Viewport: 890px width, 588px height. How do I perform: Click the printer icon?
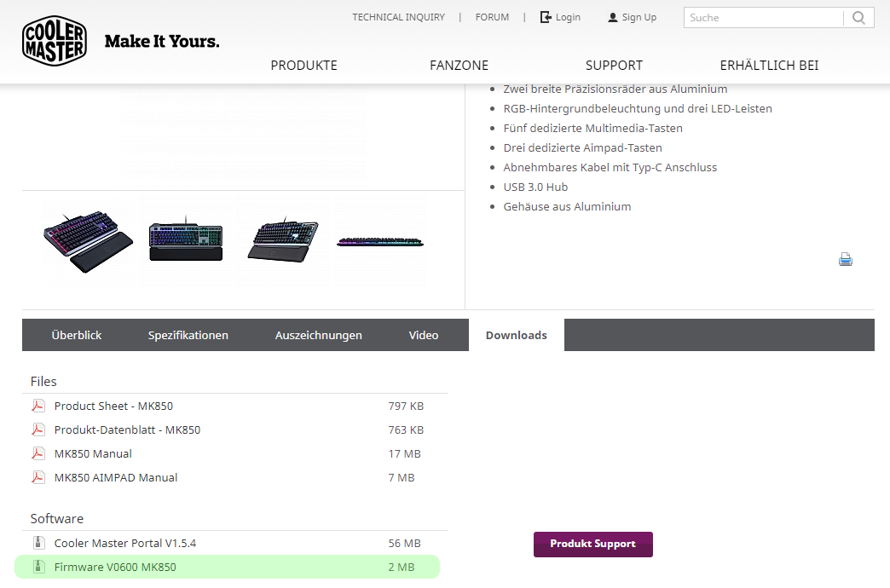845,259
